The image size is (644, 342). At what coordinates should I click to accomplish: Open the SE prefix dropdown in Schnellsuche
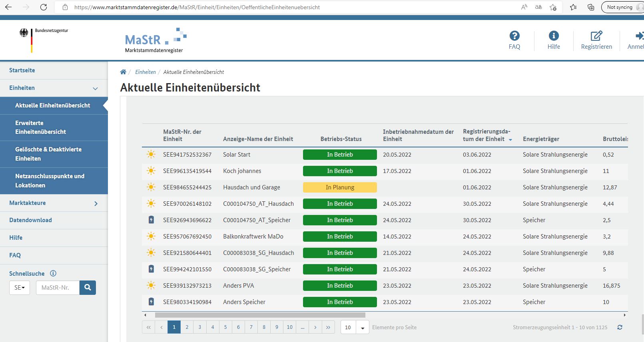tap(20, 288)
